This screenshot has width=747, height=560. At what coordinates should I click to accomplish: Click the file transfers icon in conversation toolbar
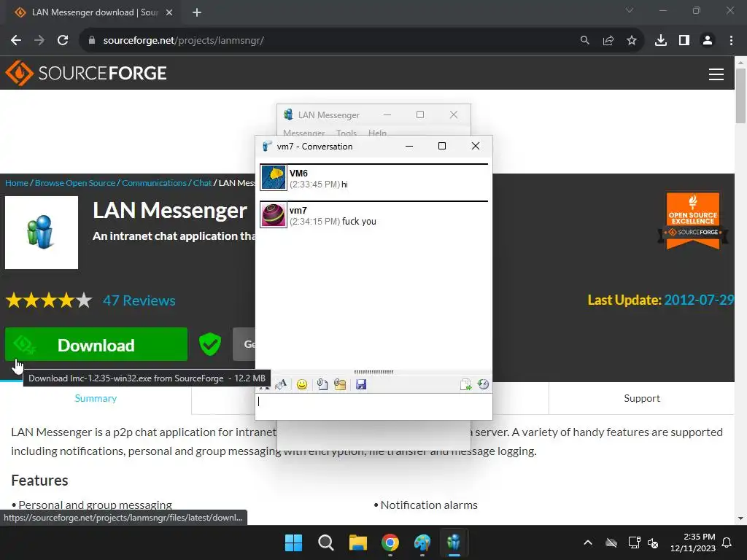coord(465,384)
